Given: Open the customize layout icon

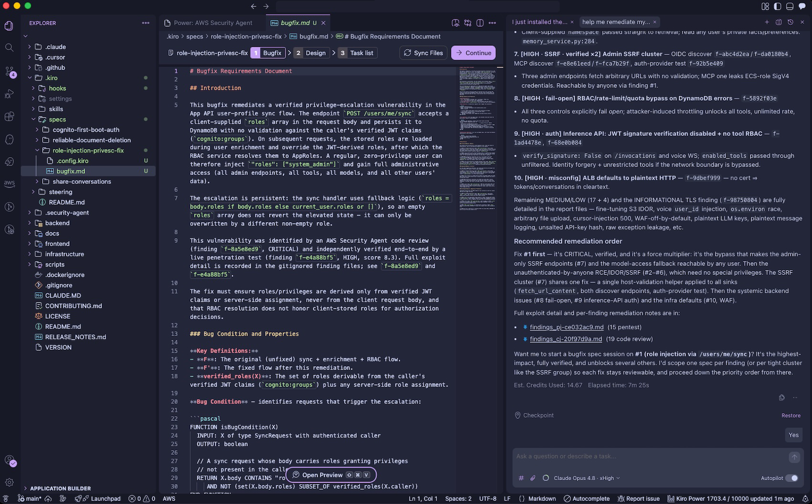Looking at the screenshot, I should [765, 6].
